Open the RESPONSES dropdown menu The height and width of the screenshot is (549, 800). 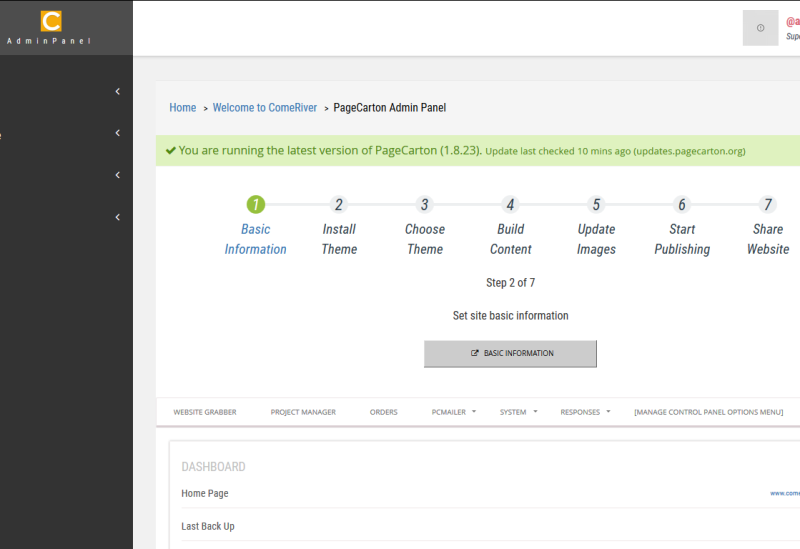point(585,412)
